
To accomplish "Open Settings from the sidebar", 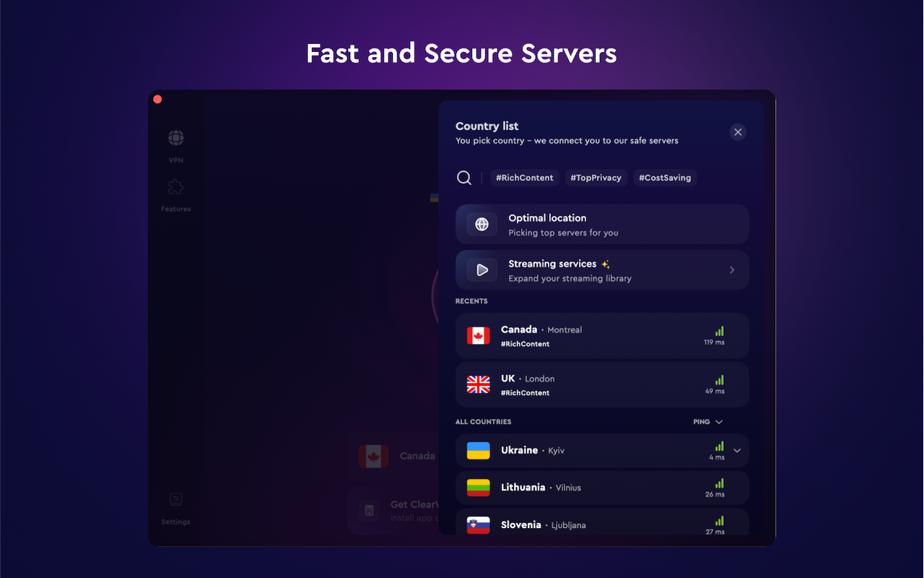I will [175, 499].
